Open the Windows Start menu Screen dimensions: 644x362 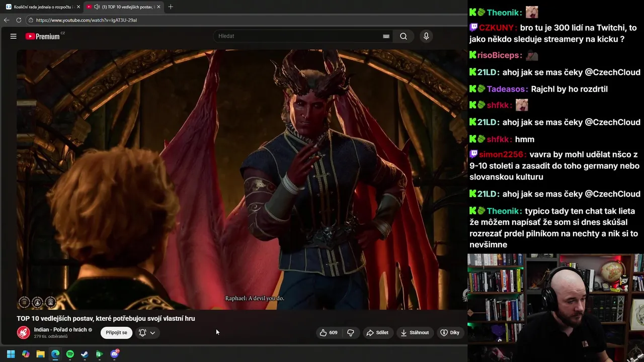(11, 354)
